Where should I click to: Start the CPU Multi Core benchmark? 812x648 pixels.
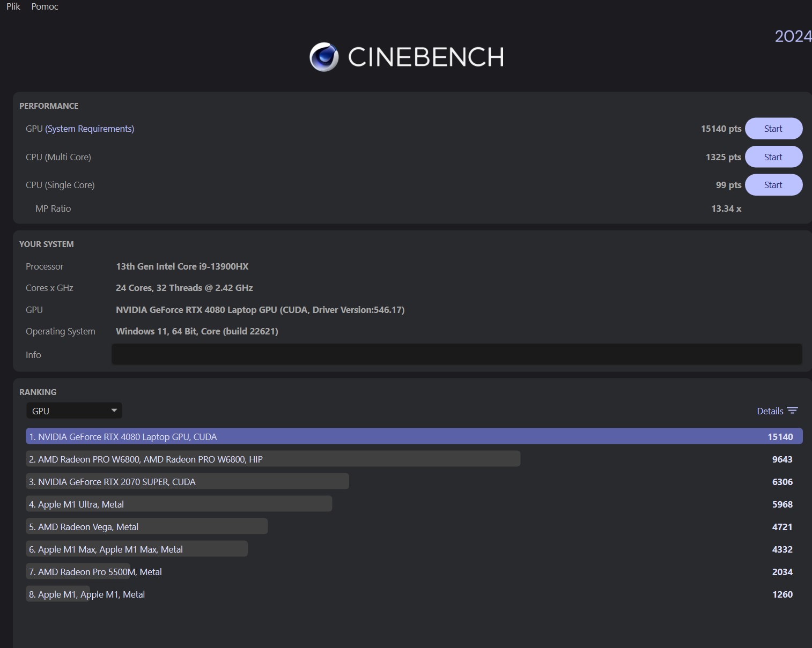[773, 157]
